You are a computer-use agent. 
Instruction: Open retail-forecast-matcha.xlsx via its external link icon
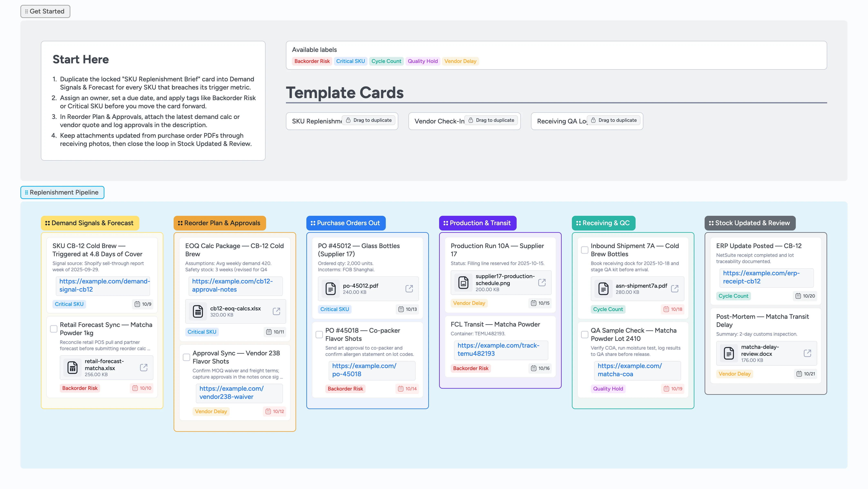[144, 368]
